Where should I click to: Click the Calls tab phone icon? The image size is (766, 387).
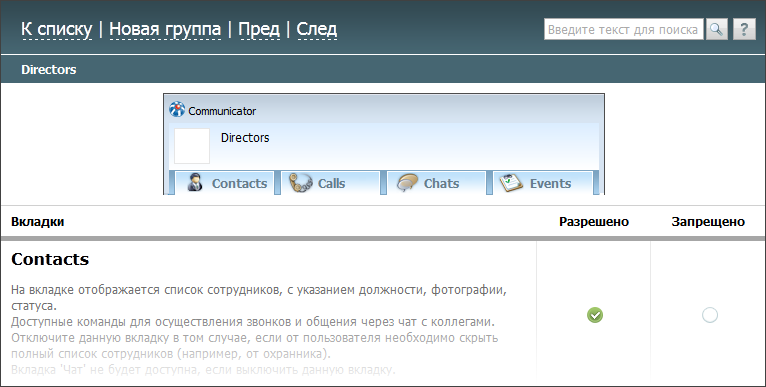(x=300, y=183)
